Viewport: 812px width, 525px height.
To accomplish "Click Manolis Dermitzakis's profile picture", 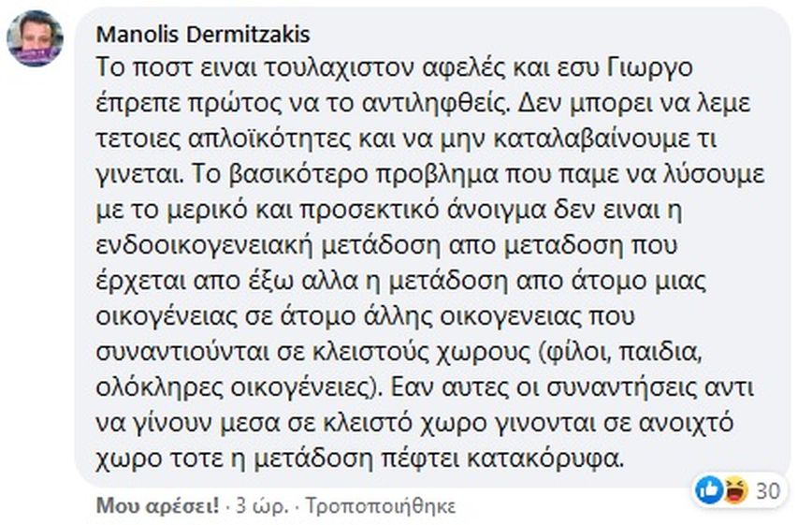I will coord(35,40).
